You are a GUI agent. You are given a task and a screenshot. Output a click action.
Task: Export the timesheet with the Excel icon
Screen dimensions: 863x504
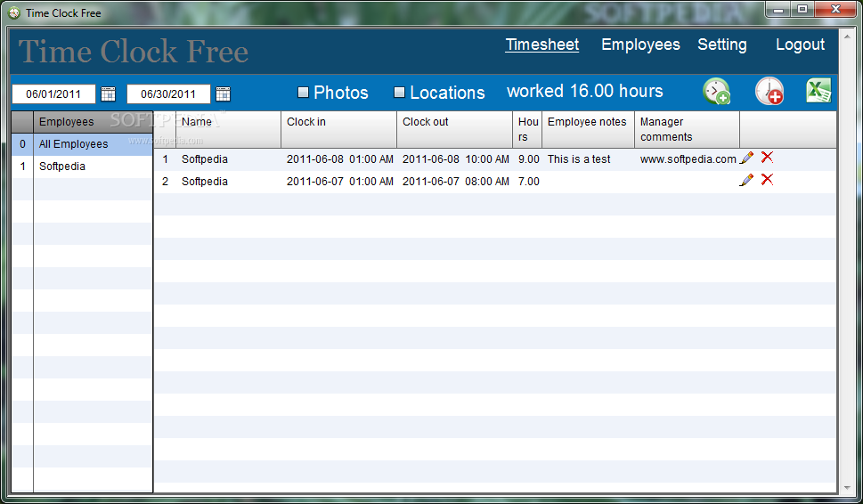click(818, 91)
